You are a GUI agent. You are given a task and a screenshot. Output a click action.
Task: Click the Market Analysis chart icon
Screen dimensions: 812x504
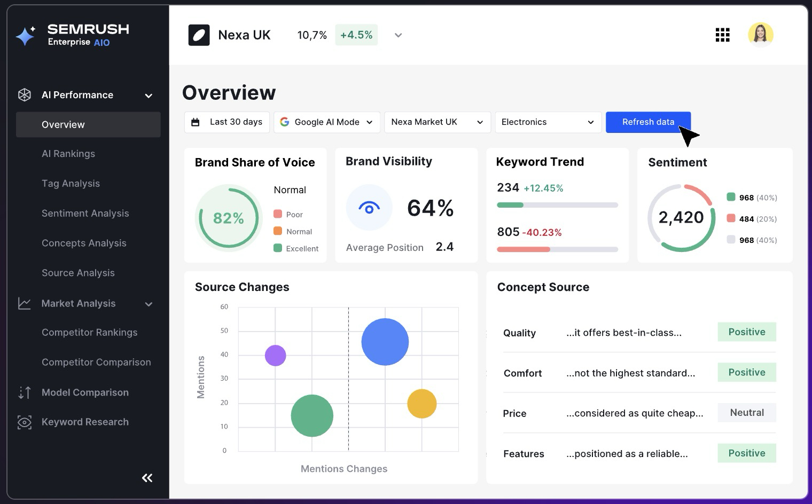coord(24,303)
